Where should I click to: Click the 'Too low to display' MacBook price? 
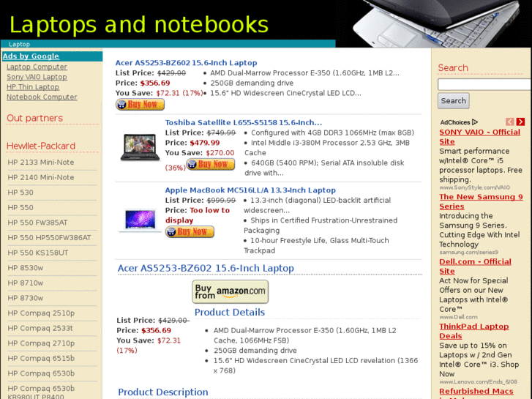(198, 215)
